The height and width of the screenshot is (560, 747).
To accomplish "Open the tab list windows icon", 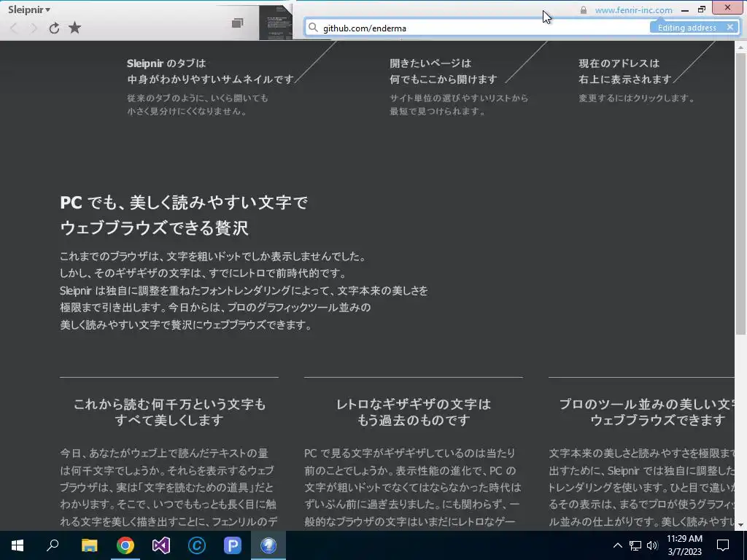I will [x=237, y=23].
